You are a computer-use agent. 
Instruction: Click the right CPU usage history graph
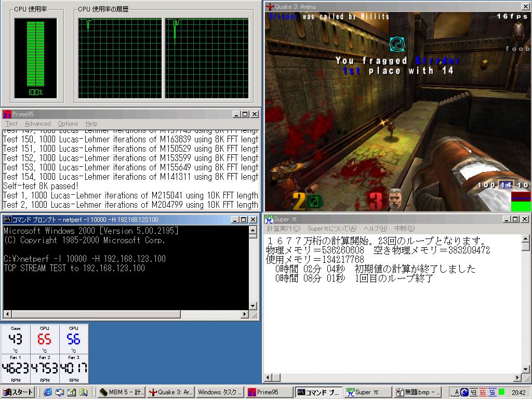[207, 58]
